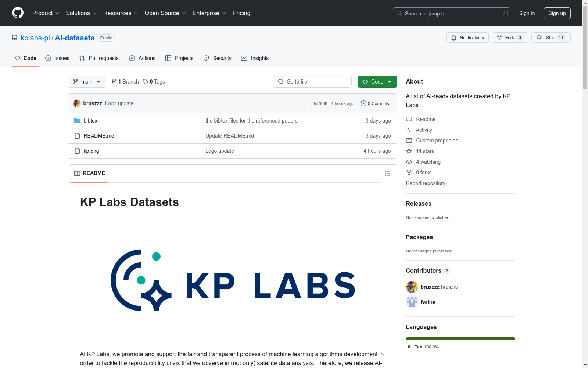Viewport: 588px width, 368px height.
Task: Click the book icon beside Readme
Action: [409, 119]
